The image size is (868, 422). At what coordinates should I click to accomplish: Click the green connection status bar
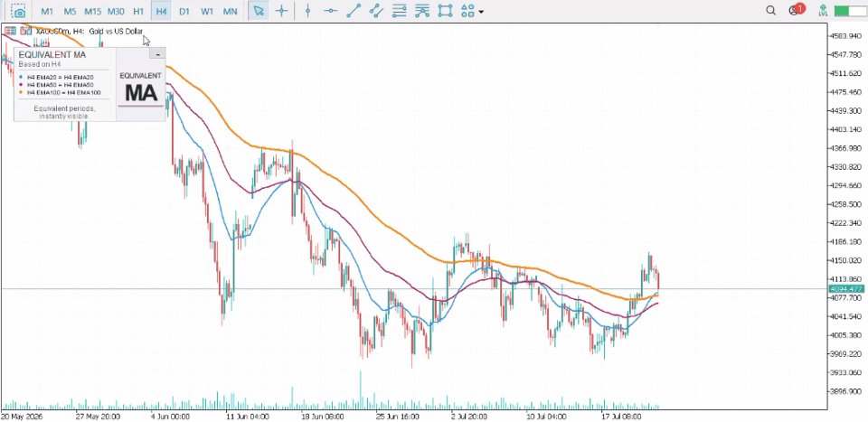pos(849,11)
